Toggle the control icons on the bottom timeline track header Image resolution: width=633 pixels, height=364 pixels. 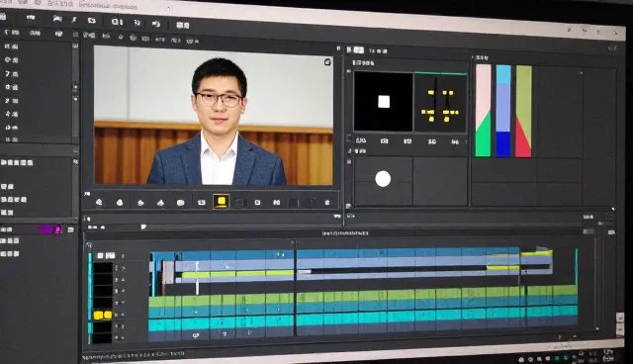pyautogui.click(x=120, y=337)
